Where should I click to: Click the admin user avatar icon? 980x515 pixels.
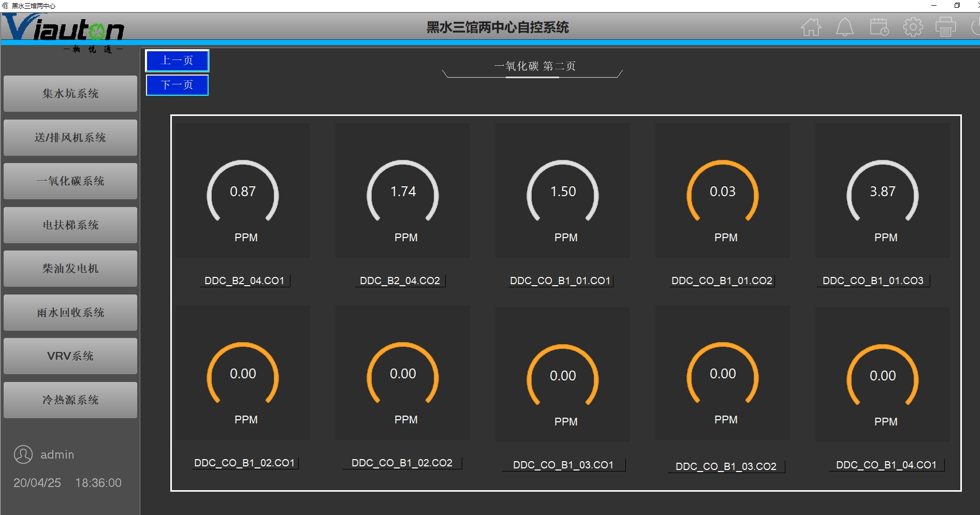23,454
